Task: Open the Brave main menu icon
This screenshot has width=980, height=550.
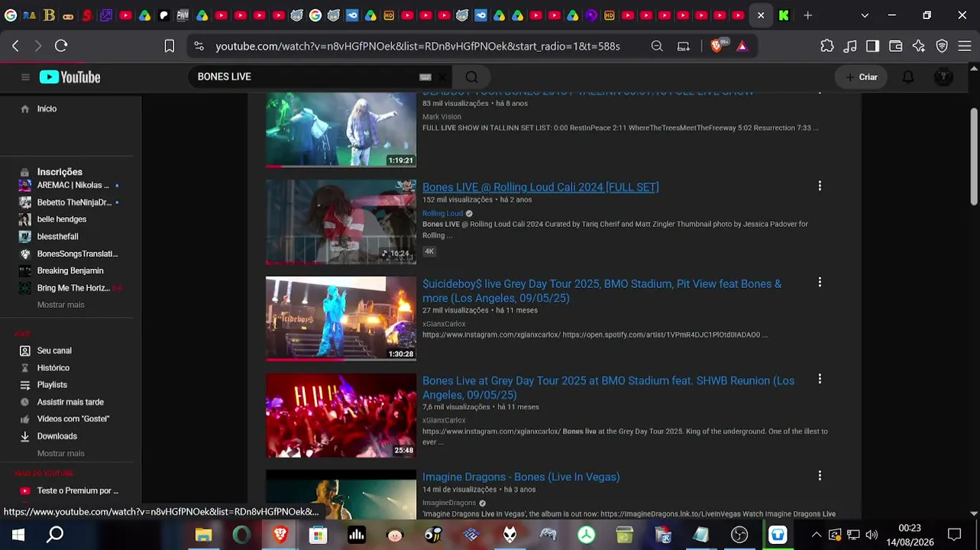Action: [x=965, y=47]
